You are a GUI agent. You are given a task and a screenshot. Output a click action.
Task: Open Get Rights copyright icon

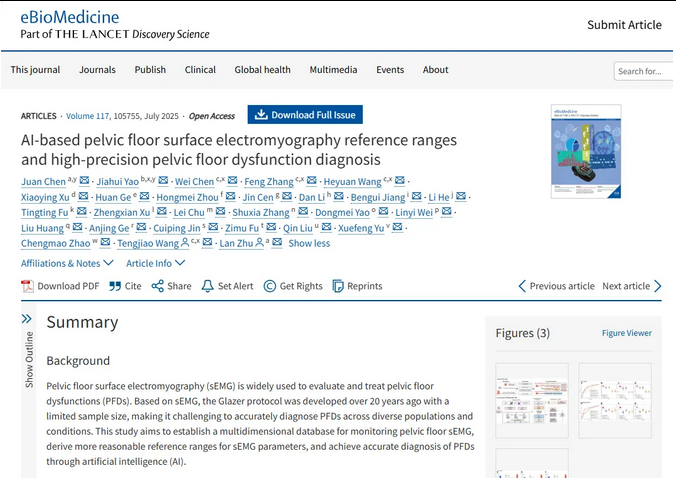(x=270, y=286)
